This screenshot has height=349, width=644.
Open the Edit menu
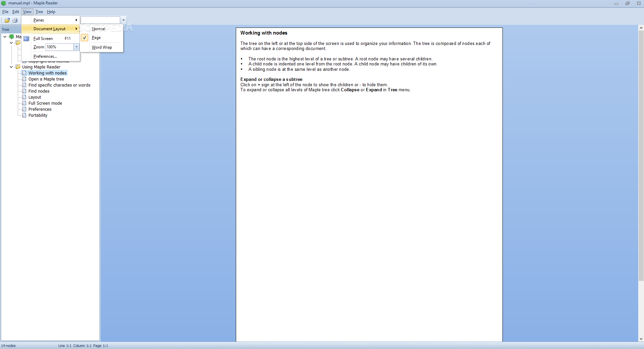pyautogui.click(x=16, y=12)
